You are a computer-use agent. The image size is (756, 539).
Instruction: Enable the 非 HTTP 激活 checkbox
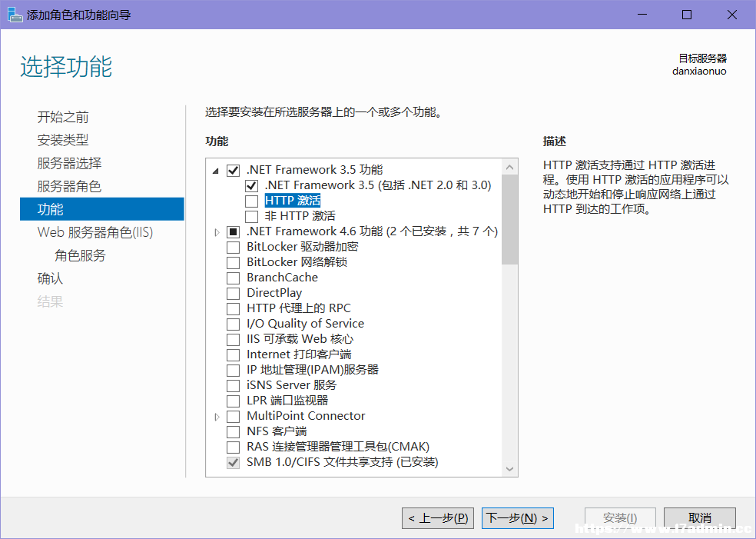tap(252, 216)
